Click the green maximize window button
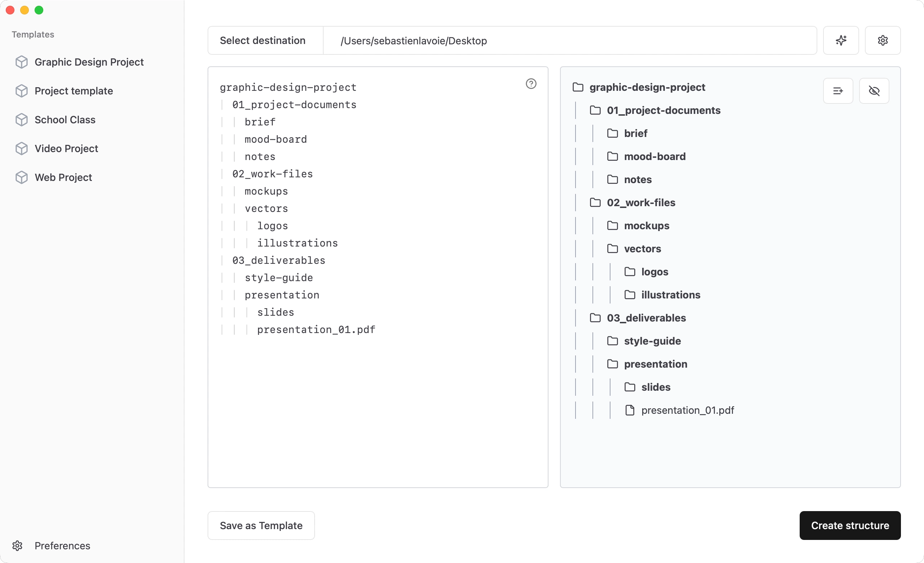 (39, 10)
